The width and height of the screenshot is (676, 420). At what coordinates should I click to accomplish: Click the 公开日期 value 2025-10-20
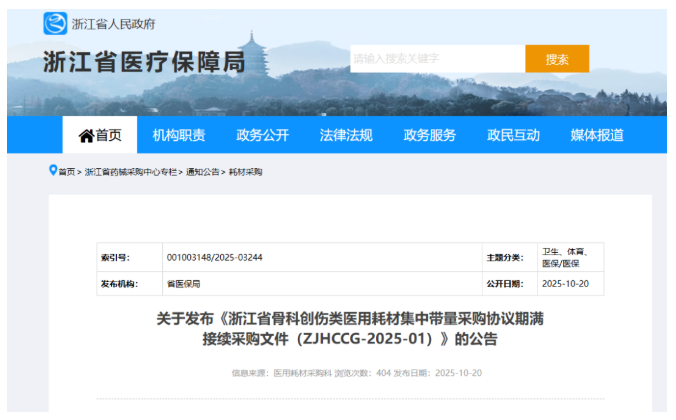coord(567,284)
